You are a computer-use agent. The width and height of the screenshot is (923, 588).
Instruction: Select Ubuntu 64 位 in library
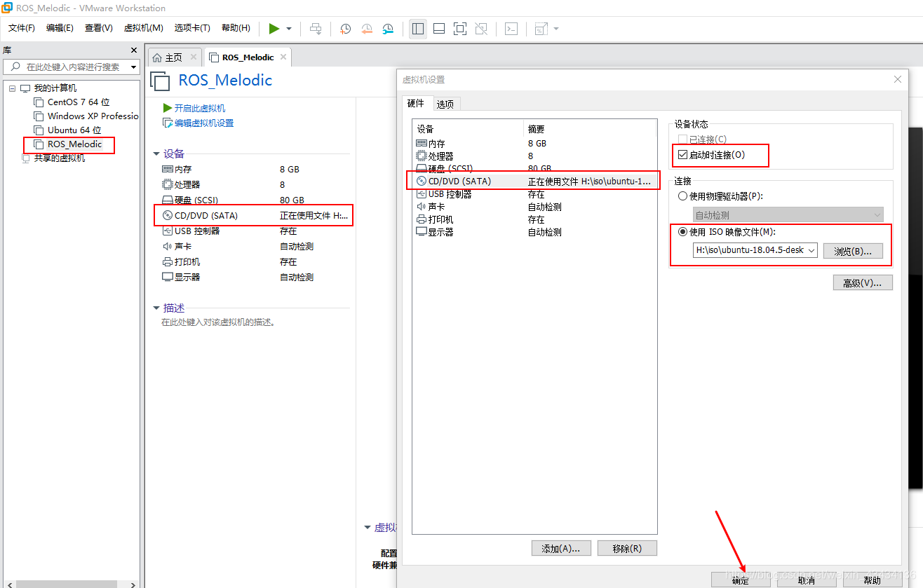(68, 130)
